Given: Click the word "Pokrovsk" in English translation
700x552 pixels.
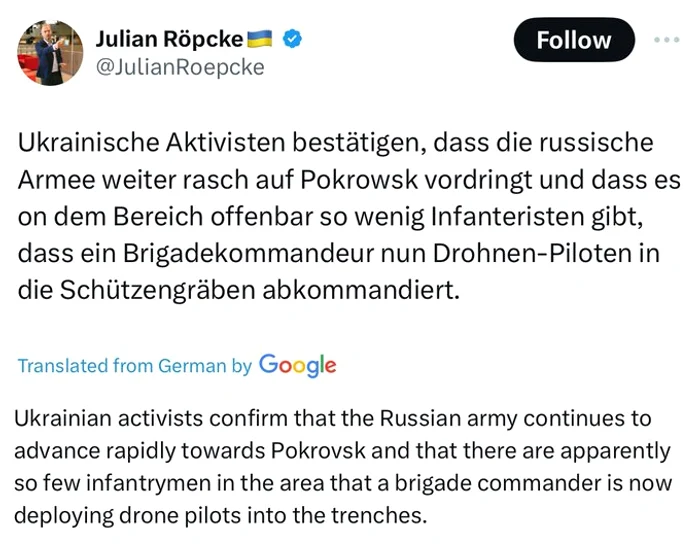Looking at the screenshot, I should coord(318,451).
